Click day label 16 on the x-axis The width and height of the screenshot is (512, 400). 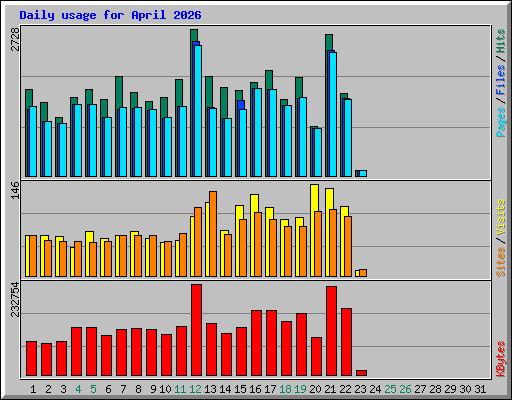tap(255, 389)
